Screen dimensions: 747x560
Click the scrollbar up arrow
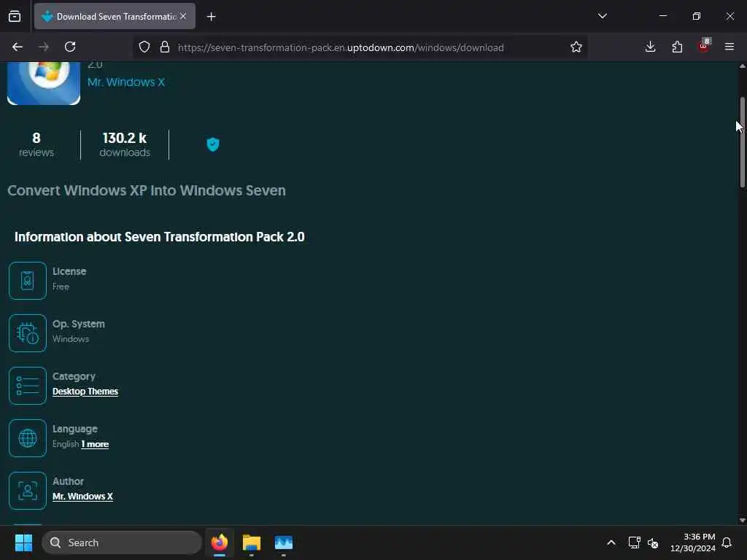pos(742,66)
